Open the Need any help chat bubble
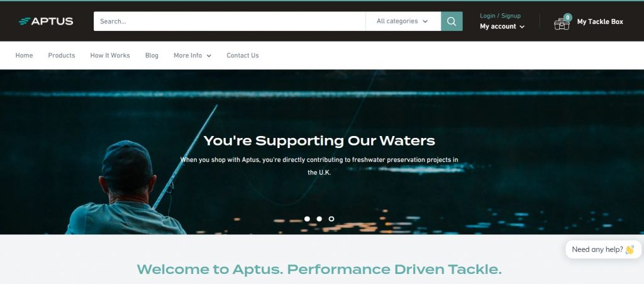Screen dimensions: 644x284 (603, 249)
